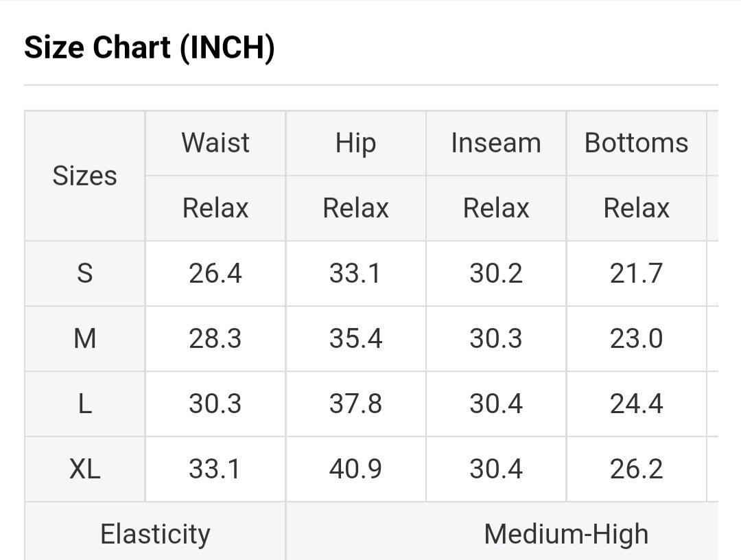Click the L size row label

[84, 404]
